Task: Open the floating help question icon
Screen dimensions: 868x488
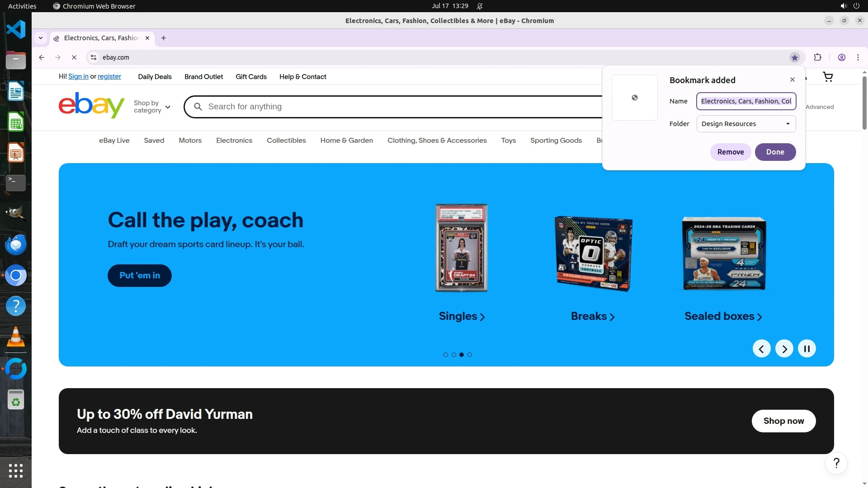Action: click(836, 463)
